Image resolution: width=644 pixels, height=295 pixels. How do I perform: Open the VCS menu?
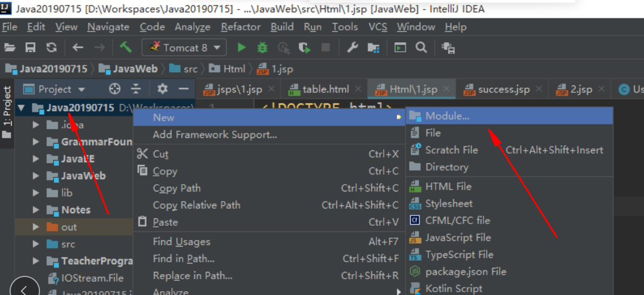click(x=377, y=27)
